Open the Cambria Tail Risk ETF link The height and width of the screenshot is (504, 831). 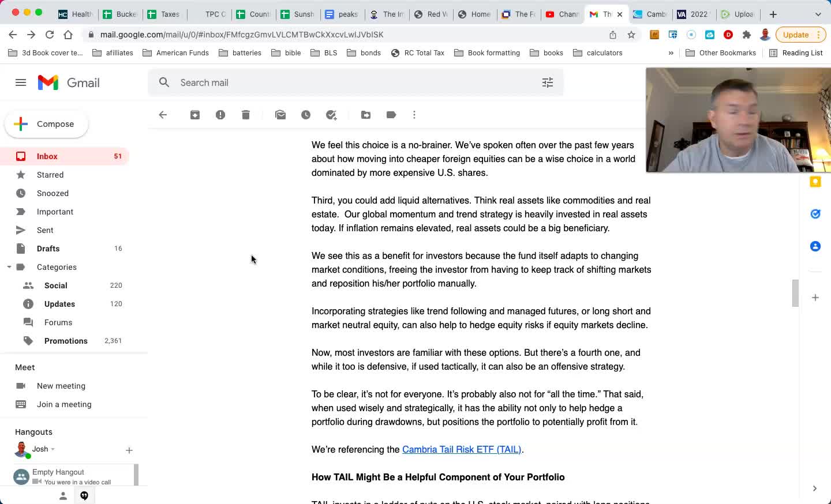pos(462,449)
